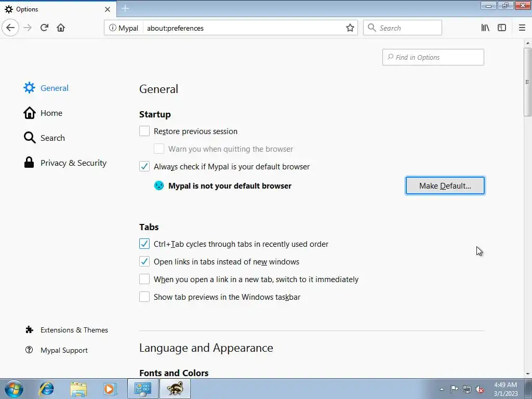Click the Startup section heading
The height and width of the screenshot is (399, 532).
click(155, 114)
